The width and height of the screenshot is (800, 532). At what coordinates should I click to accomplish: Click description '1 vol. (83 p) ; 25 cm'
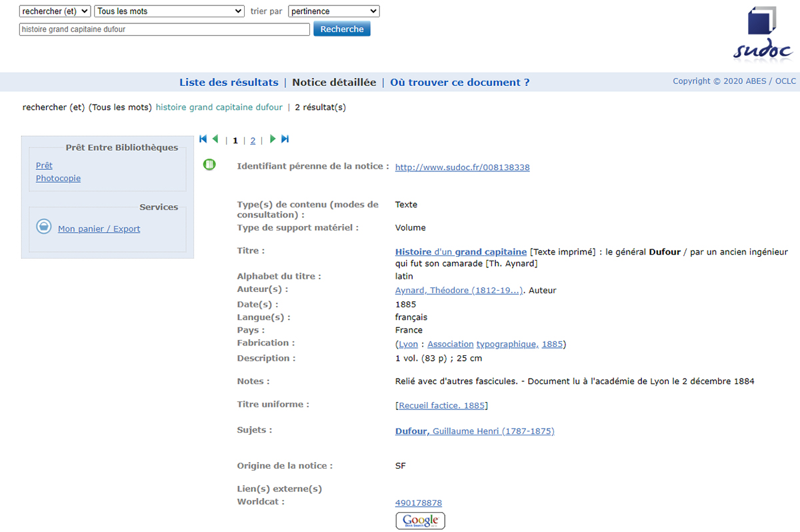coord(439,358)
